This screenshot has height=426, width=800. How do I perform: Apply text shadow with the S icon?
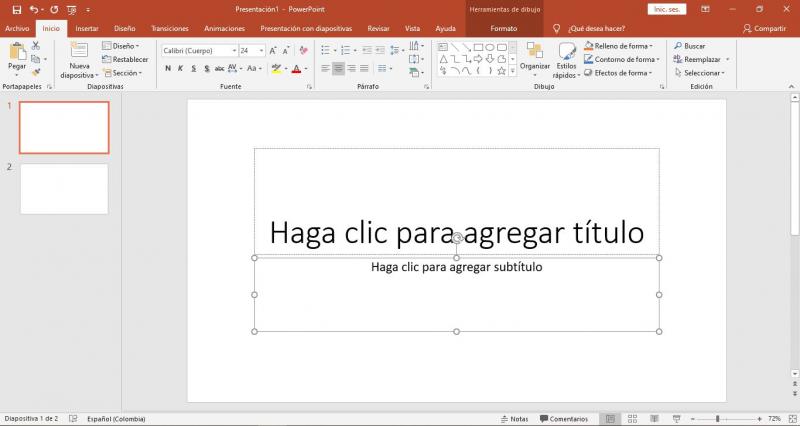[207, 68]
